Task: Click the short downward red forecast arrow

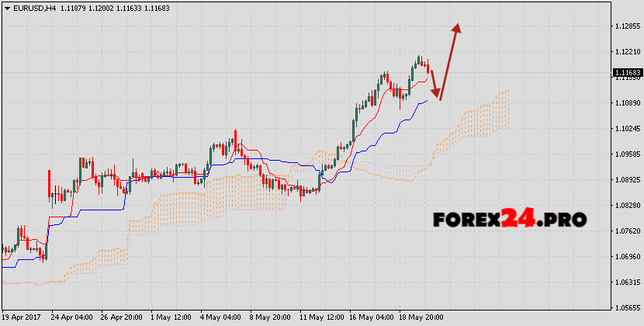Action: click(x=435, y=85)
